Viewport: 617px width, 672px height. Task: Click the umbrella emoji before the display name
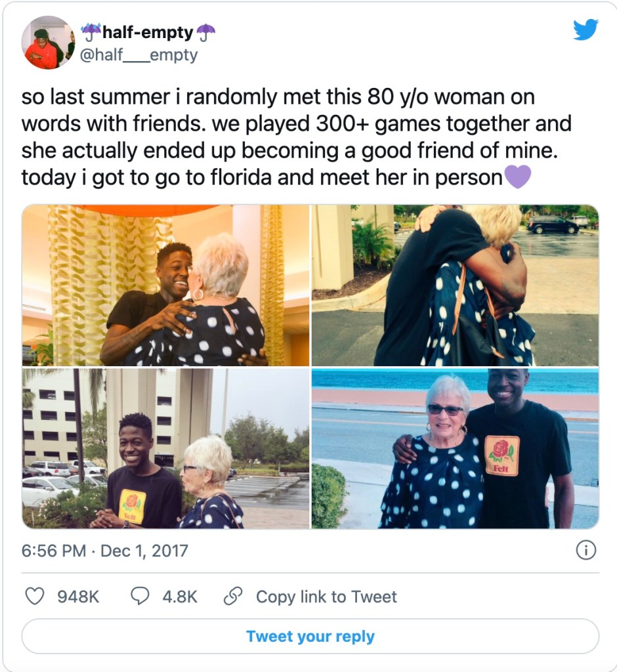coord(91,32)
